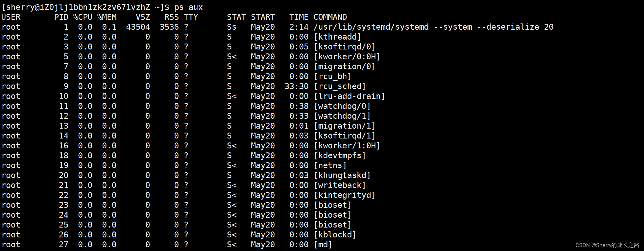The height and width of the screenshot is (251, 644).
Task: Click the S< status in the netns row
Action: pos(232,166)
